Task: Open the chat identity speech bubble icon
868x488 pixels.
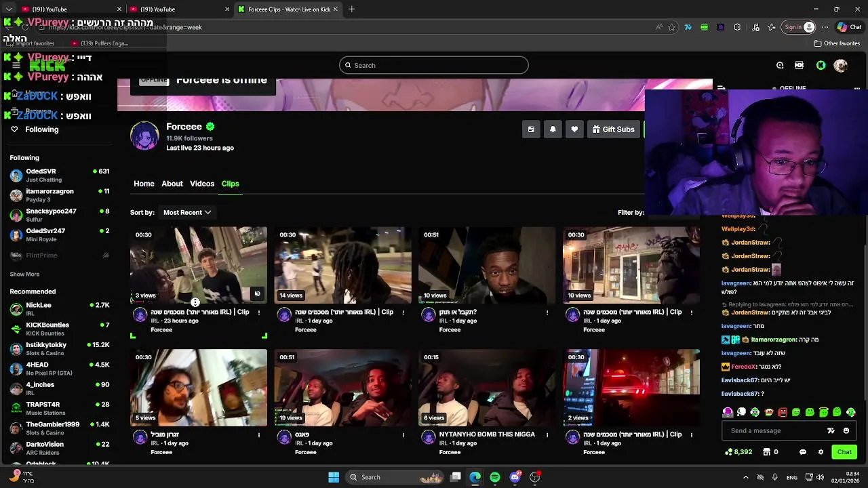Action: (803, 452)
